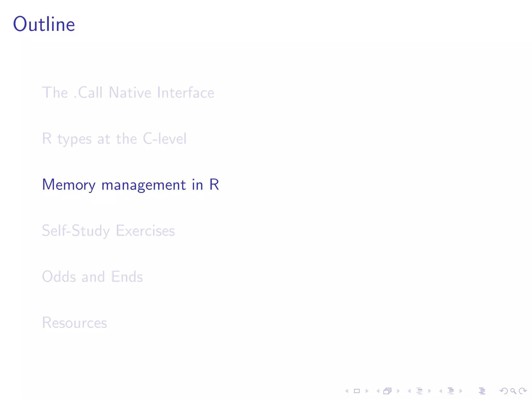Click the magnifier search icon
The image size is (532, 399).
[x=513, y=391]
